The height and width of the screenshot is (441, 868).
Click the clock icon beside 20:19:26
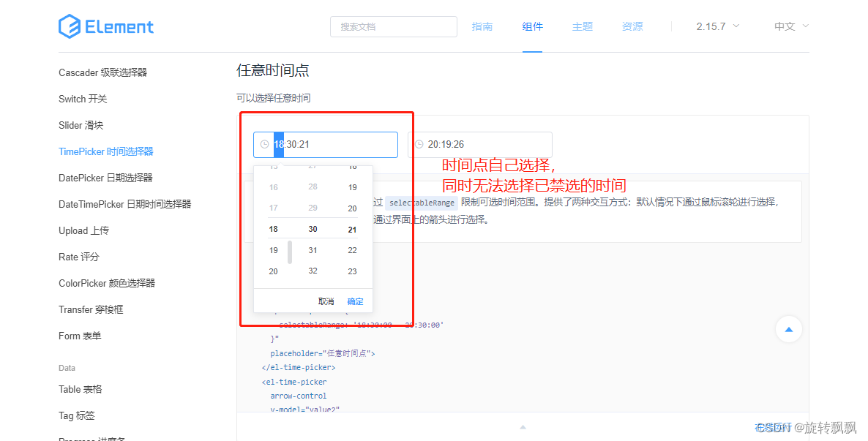pyautogui.click(x=419, y=144)
